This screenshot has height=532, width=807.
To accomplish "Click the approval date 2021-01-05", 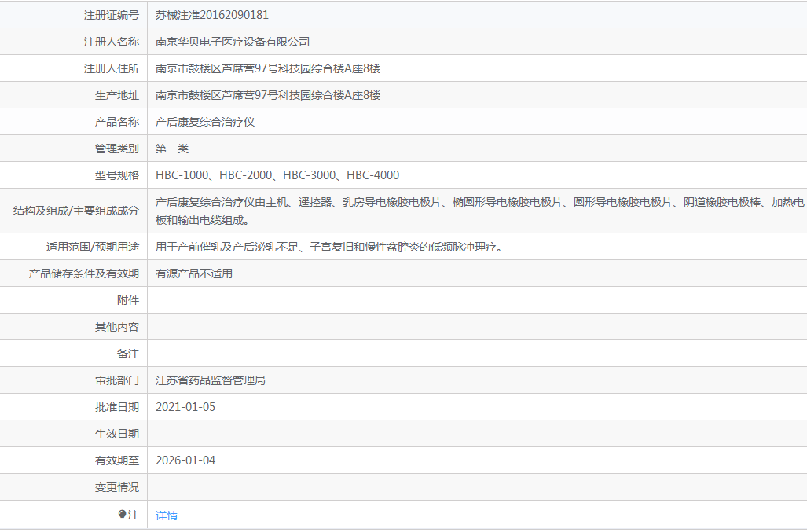I will (185, 406).
